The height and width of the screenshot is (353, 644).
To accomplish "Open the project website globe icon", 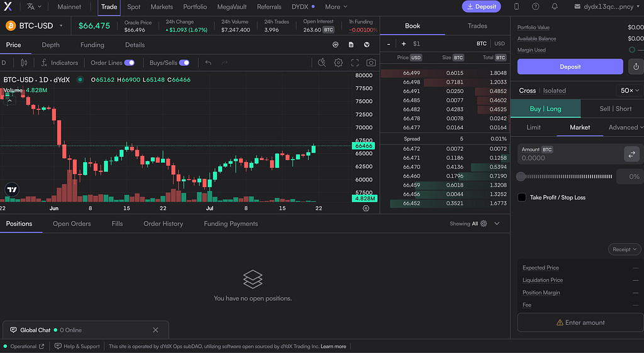I will [x=367, y=45].
